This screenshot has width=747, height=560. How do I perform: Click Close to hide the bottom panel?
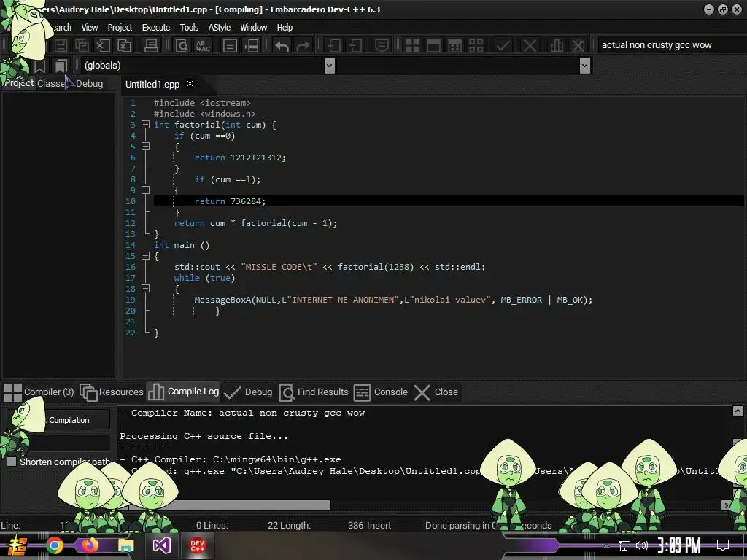[436, 392]
